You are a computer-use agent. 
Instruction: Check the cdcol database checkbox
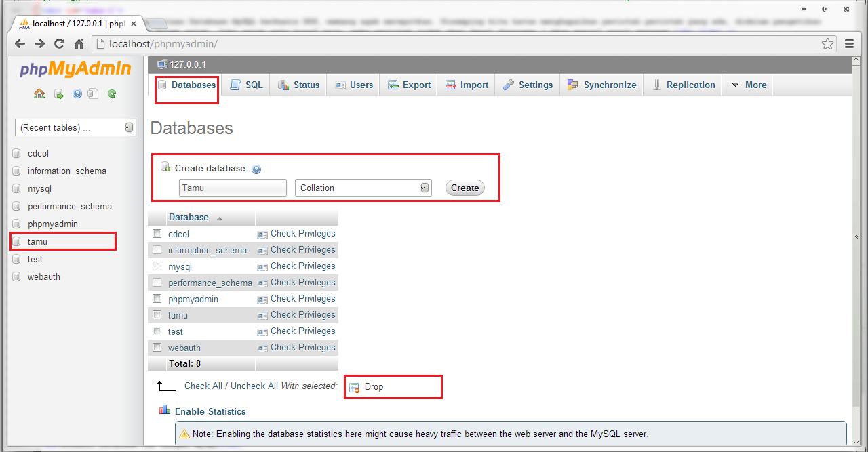(x=157, y=234)
